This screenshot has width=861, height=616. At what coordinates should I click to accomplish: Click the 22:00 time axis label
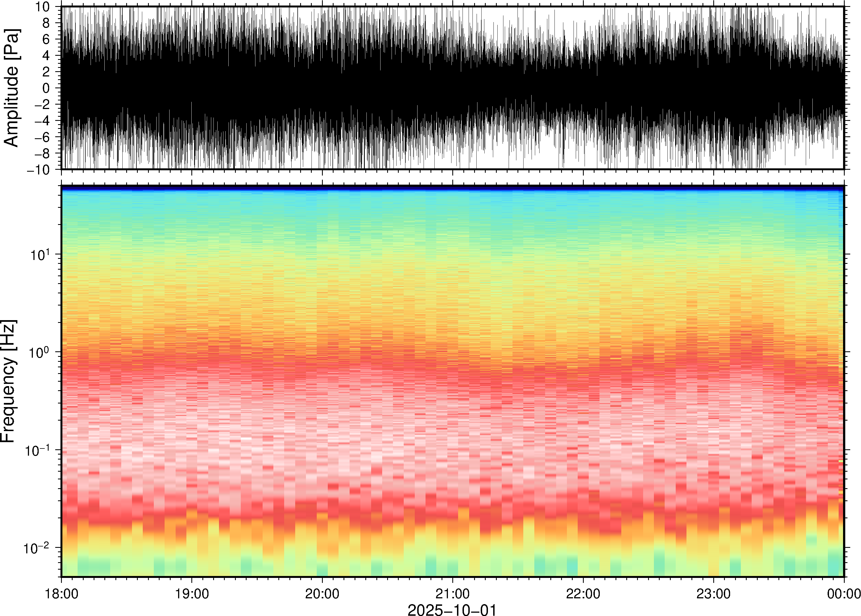[583, 594]
